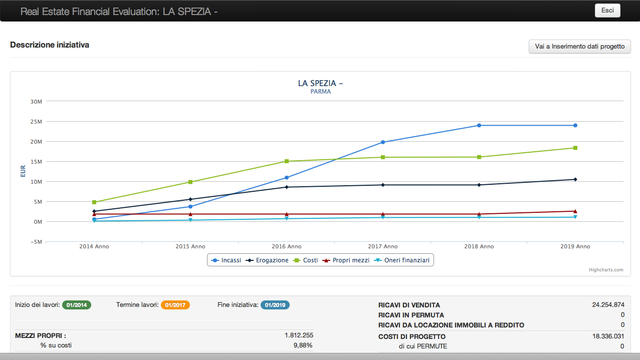Select the RICAVI DI VENDITA value 24.254.874
The width and height of the screenshot is (640, 360).
coord(608,305)
